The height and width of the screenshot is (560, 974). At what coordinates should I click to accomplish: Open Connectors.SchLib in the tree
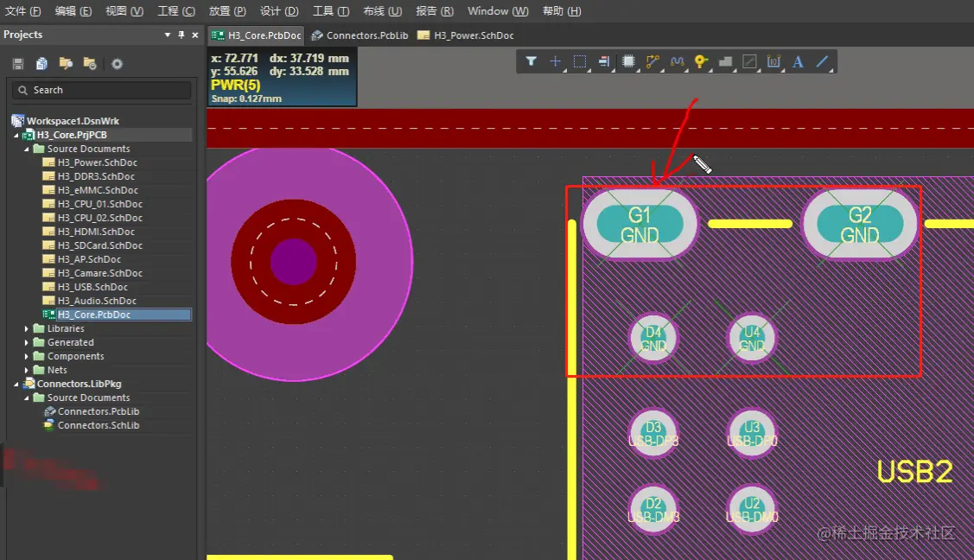[x=99, y=425]
